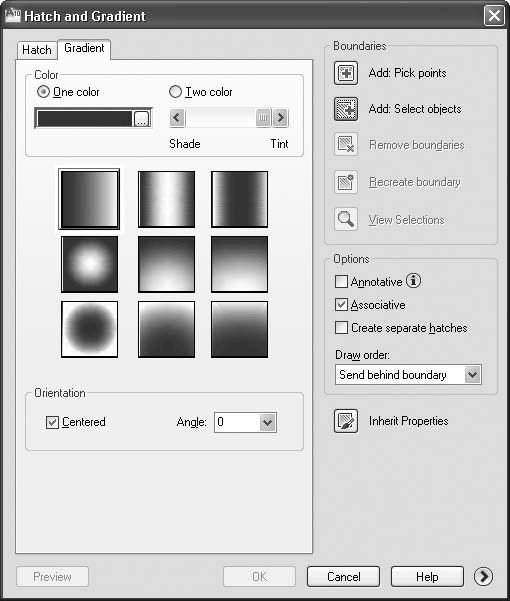Click the dark one-color swatch
The height and width of the screenshot is (601, 510).
coord(85,118)
